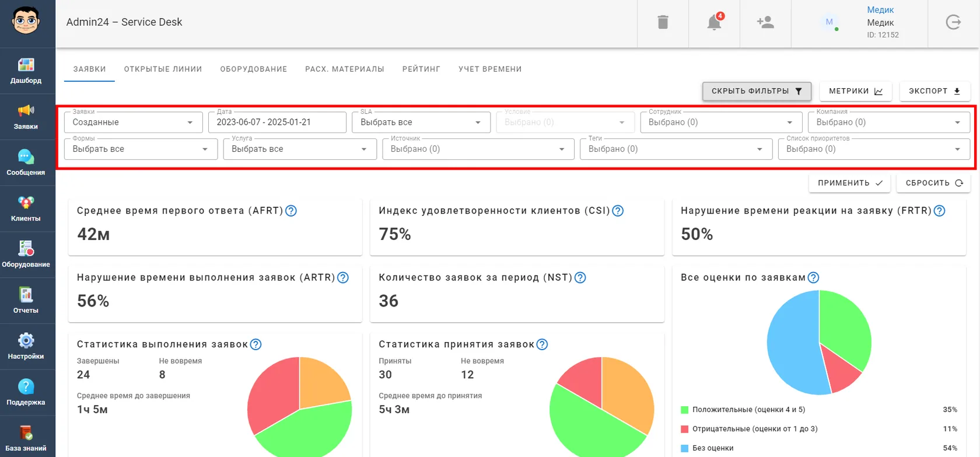
Task: Click the '42м' AFRT value
Action: (x=93, y=234)
